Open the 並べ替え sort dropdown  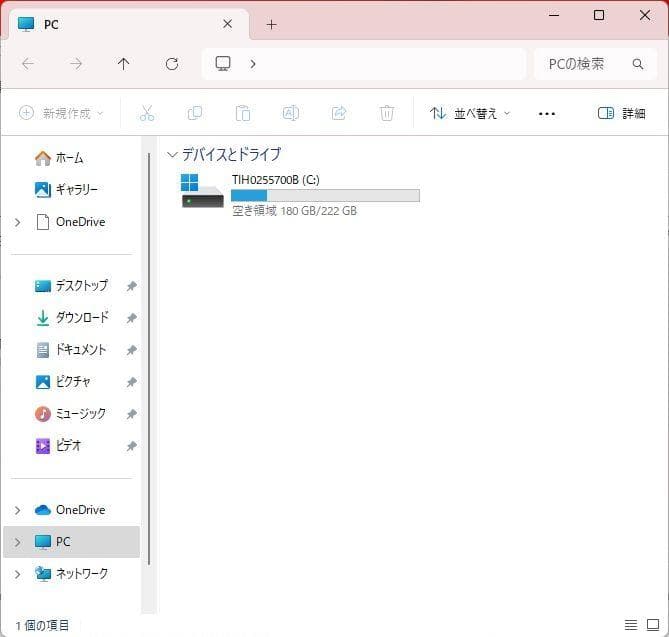coord(470,113)
